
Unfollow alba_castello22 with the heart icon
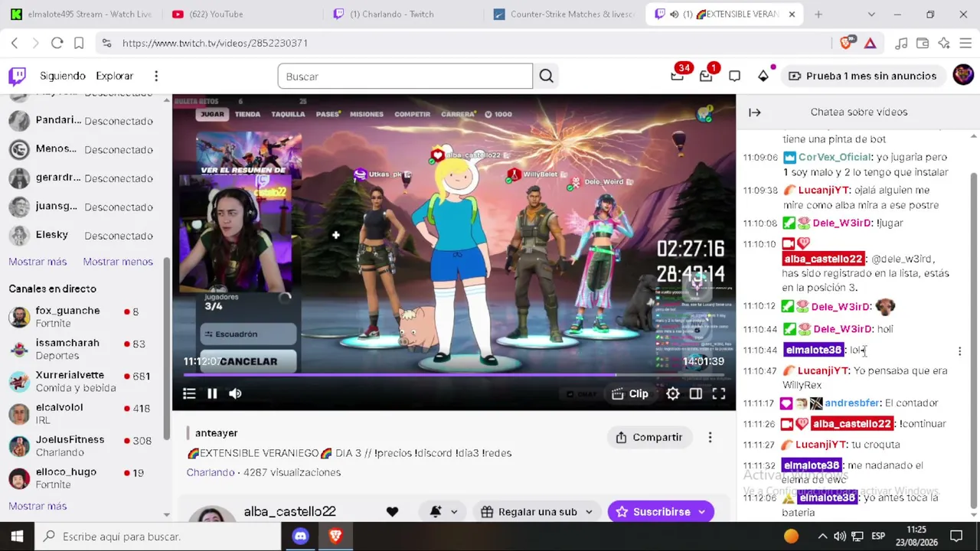coord(392,512)
